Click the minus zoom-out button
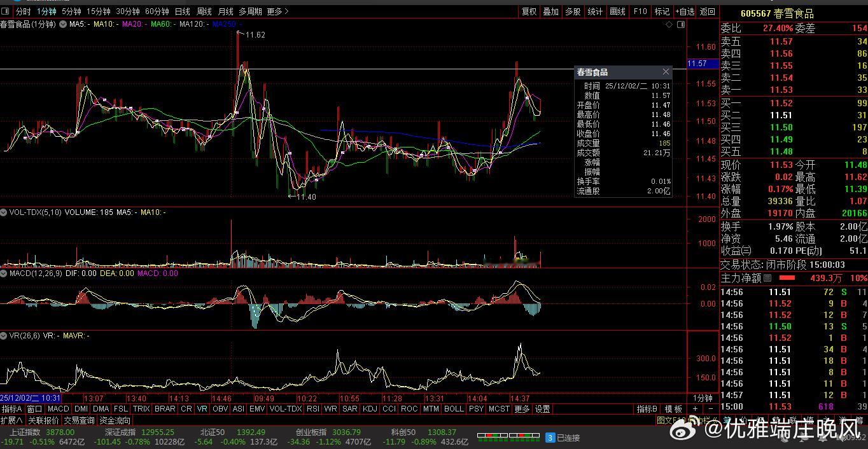Image resolution: width=868 pixels, height=449 pixels. pyautogui.click(x=710, y=409)
